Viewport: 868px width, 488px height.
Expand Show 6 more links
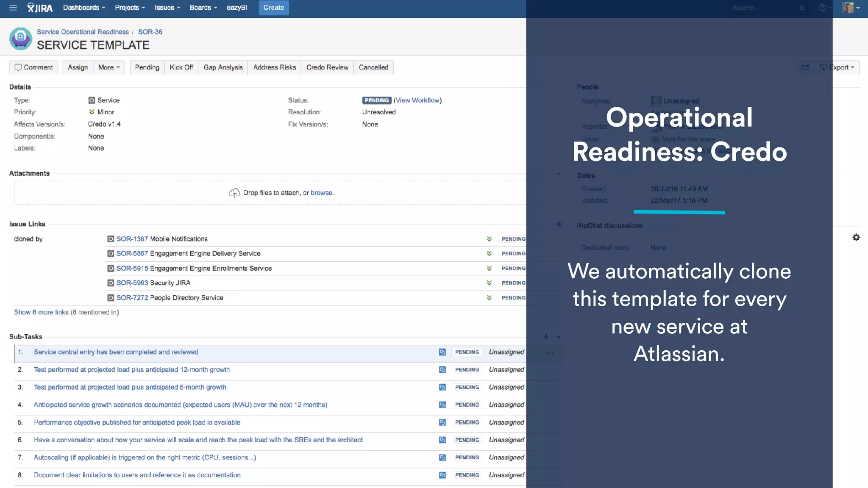click(x=41, y=312)
